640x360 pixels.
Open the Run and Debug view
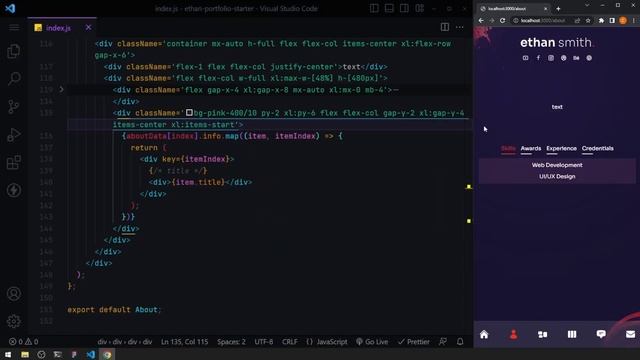(13, 135)
